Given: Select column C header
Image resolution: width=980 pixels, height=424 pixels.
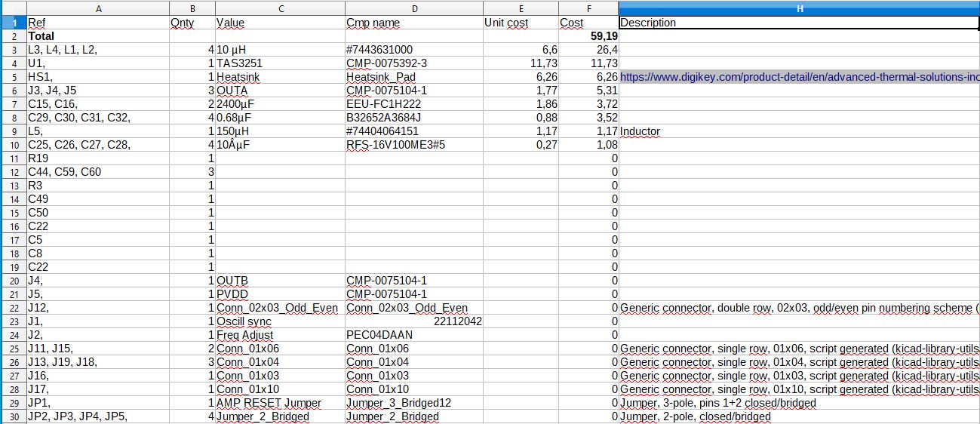Looking at the screenshot, I should 280,8.
